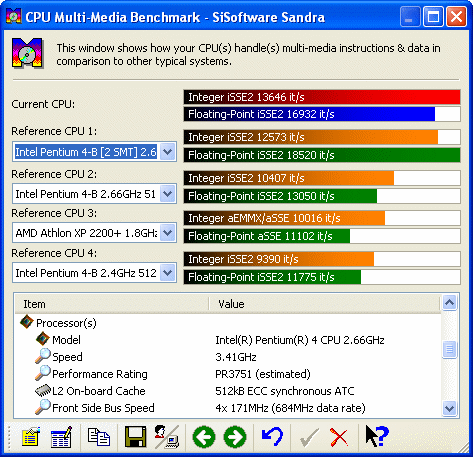This screenshot has height=457, width=473.
Task: Click the list scrollbar up arrow
Action: coord(449,303)
